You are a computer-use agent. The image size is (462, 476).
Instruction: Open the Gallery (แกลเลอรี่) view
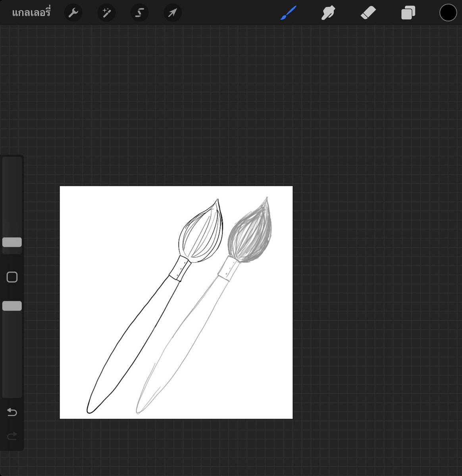pos(31,13)
